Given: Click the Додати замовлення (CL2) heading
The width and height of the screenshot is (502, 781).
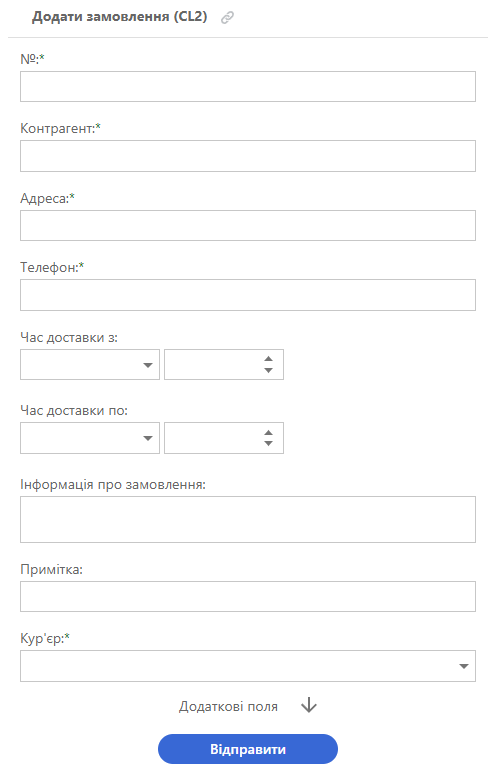Looking at the screenshot, I should tap(120, 17).
